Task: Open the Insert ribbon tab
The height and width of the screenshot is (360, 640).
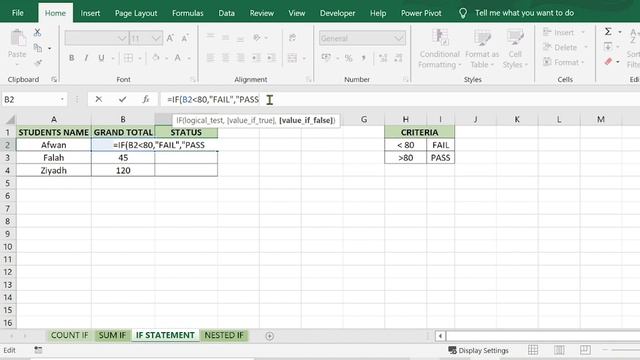Action: point(90,13)
